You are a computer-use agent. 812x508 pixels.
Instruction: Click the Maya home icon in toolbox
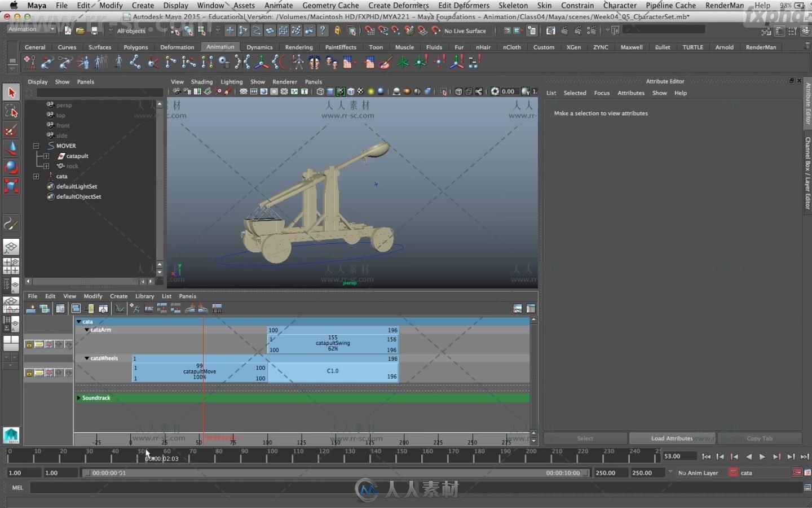click(x=11, y=435)
